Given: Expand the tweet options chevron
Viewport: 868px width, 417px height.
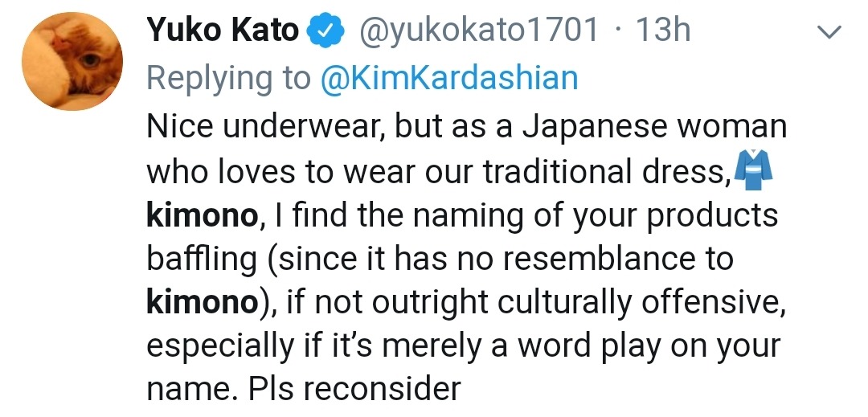Looking at the screenshot, I should tap(829, 32).
